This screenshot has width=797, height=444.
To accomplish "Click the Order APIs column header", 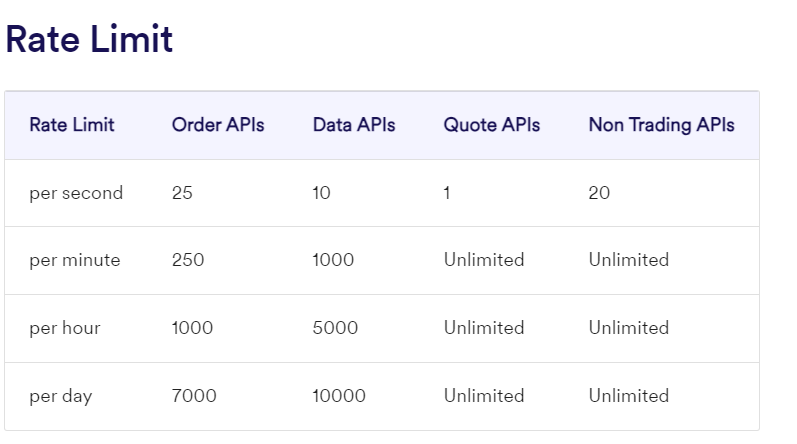I will [218, 125].
